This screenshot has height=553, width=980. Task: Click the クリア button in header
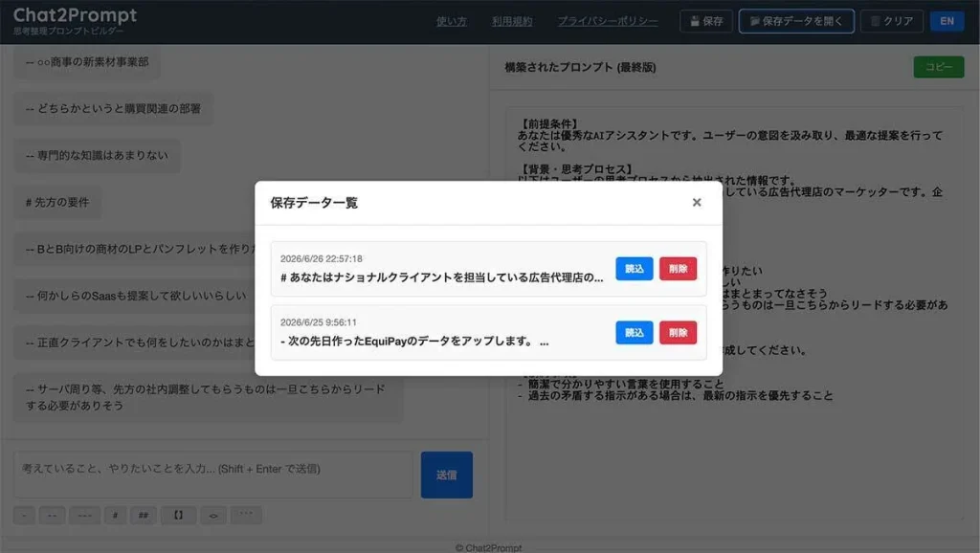[892, 21]
